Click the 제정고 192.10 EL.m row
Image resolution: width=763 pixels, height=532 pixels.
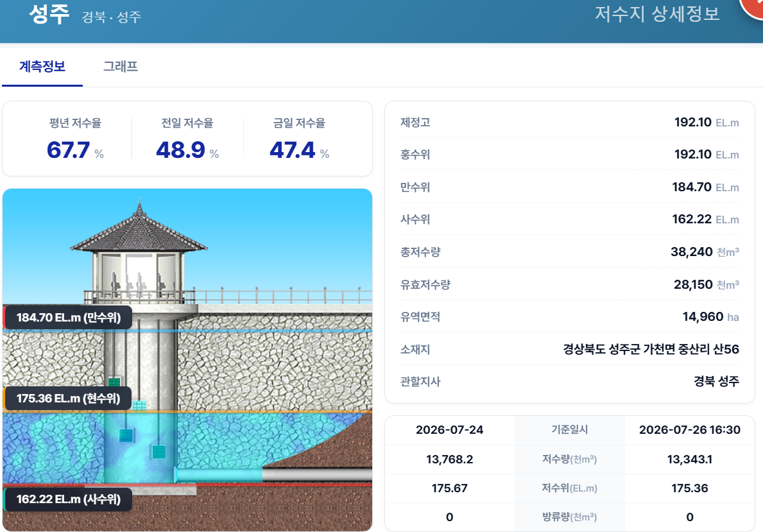[x=569, y=122]
